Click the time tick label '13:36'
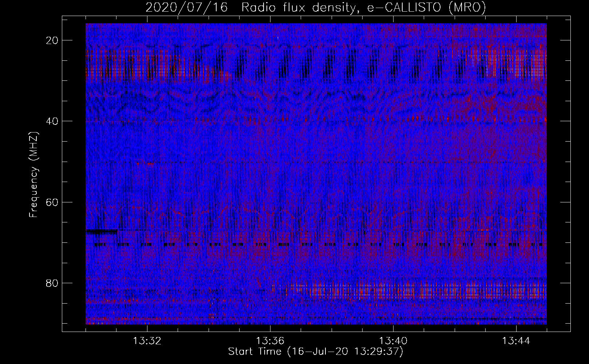Image resolution: width=589 pixels, height=364 pixels. [270, 341]
